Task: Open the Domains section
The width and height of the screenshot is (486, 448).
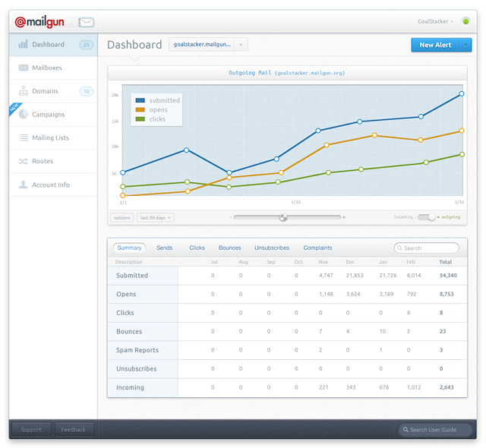Action: [53, 91]
